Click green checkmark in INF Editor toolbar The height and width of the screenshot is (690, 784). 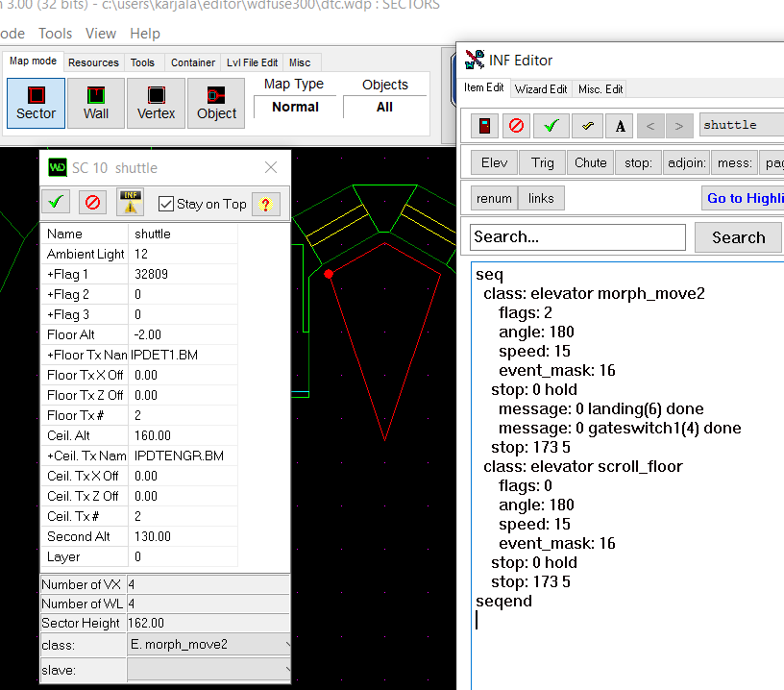pyautogui.click(x=551, y=125)
